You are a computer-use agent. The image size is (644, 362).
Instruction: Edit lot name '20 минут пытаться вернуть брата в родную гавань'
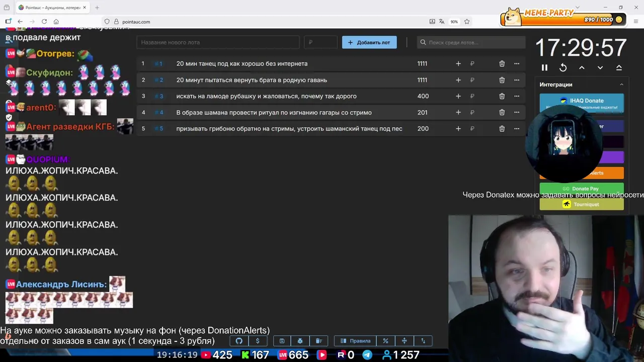coord(252,80)
